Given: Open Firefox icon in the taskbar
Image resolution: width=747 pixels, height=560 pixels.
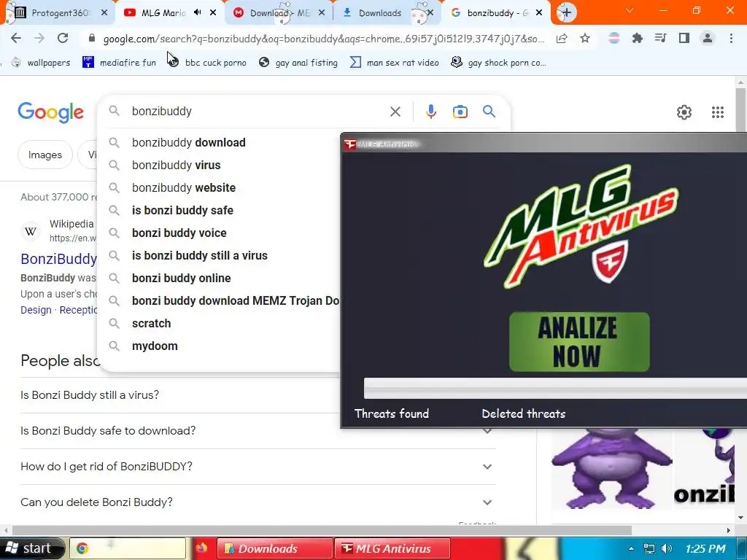Looking at the screenshot, I should click(201, 548).
